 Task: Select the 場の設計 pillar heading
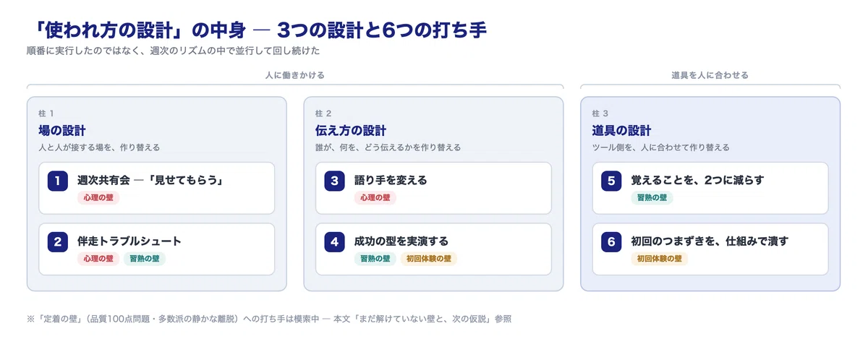[x=62, y=131]
